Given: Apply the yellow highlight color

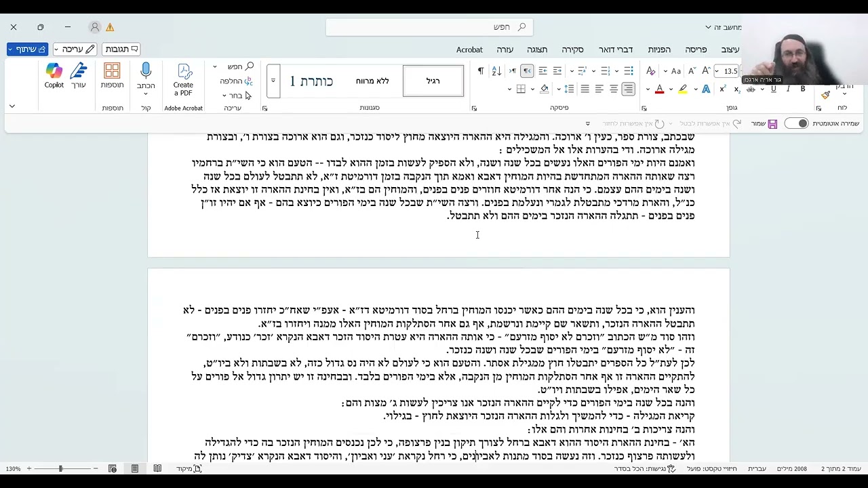Looking at the screenshot, I should [683, 89].
